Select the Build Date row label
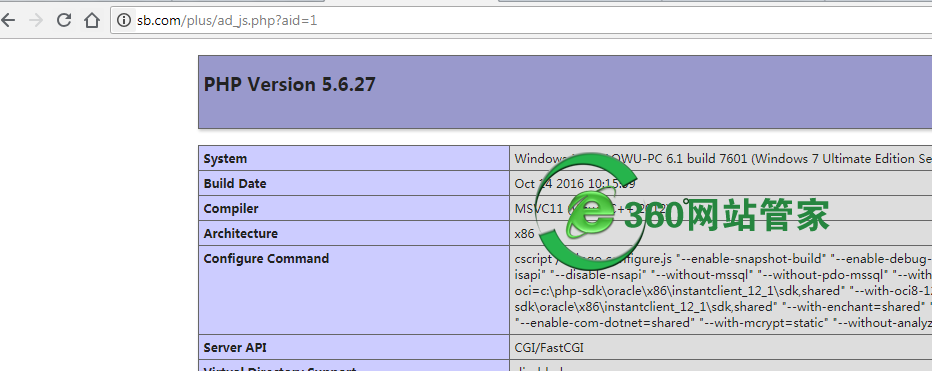The width and height of the screenshot is (932, 371). tap(235, 184)
